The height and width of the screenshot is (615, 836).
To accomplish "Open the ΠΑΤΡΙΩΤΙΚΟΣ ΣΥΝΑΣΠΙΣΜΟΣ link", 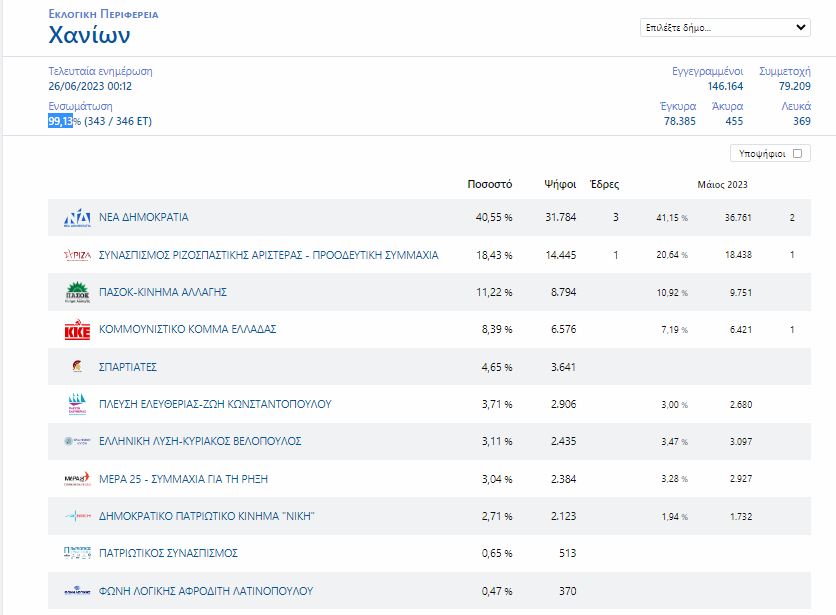I will [x=168, y=553].
